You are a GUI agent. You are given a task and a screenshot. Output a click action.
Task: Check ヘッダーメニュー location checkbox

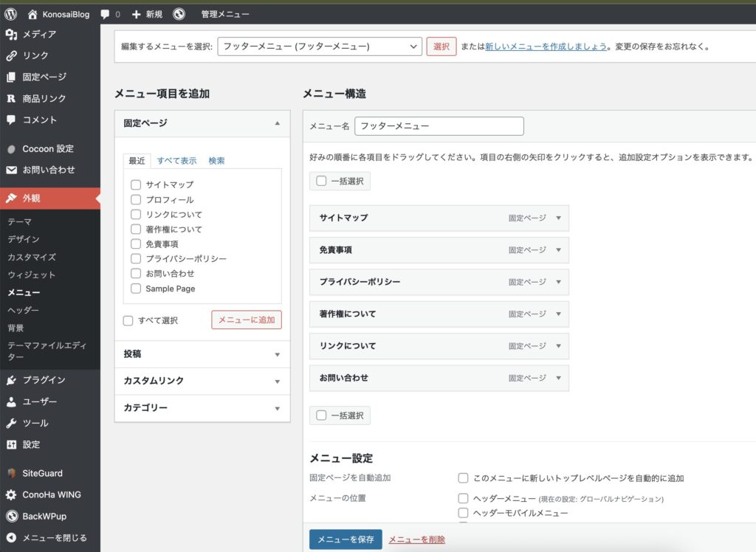pyautogui.click(x=463, y=498)
